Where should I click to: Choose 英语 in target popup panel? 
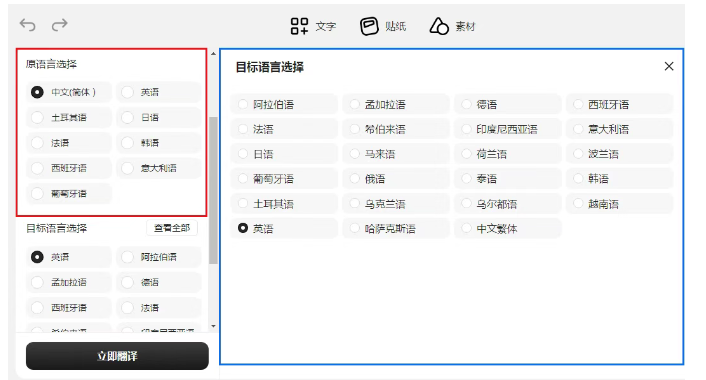point(284,229)
